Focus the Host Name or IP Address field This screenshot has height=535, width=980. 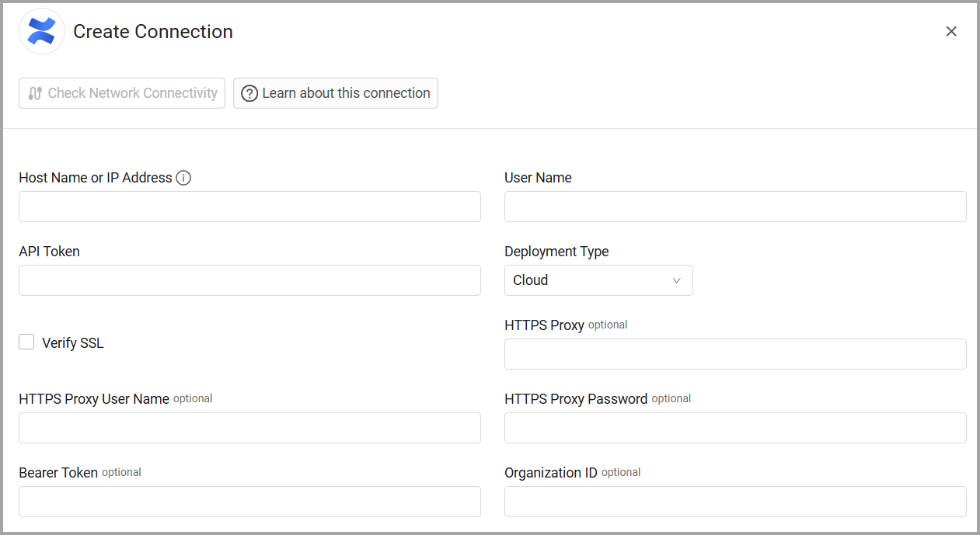pos(249,207)
